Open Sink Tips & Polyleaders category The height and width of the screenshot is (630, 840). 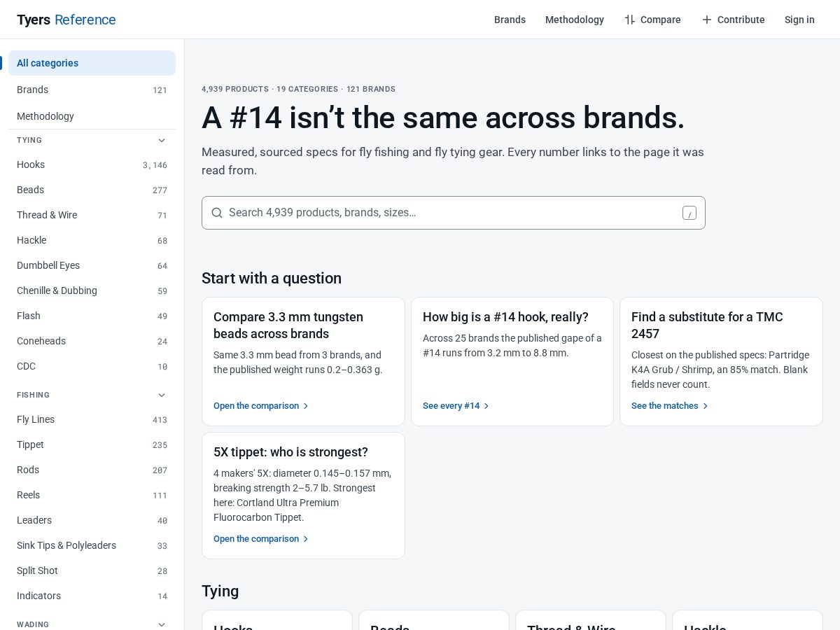92,545
